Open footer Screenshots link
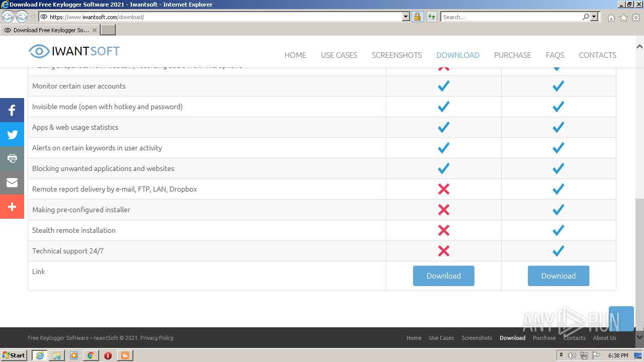Image resolution: width=644 pixels, height=362 pixels. point(477,338)
